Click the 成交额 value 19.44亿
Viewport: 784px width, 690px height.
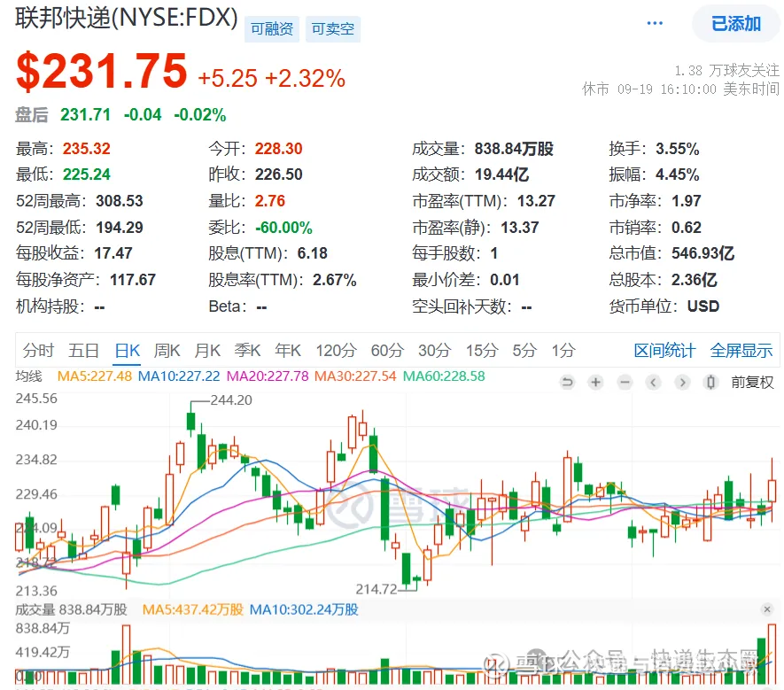(x=501, y=174)
